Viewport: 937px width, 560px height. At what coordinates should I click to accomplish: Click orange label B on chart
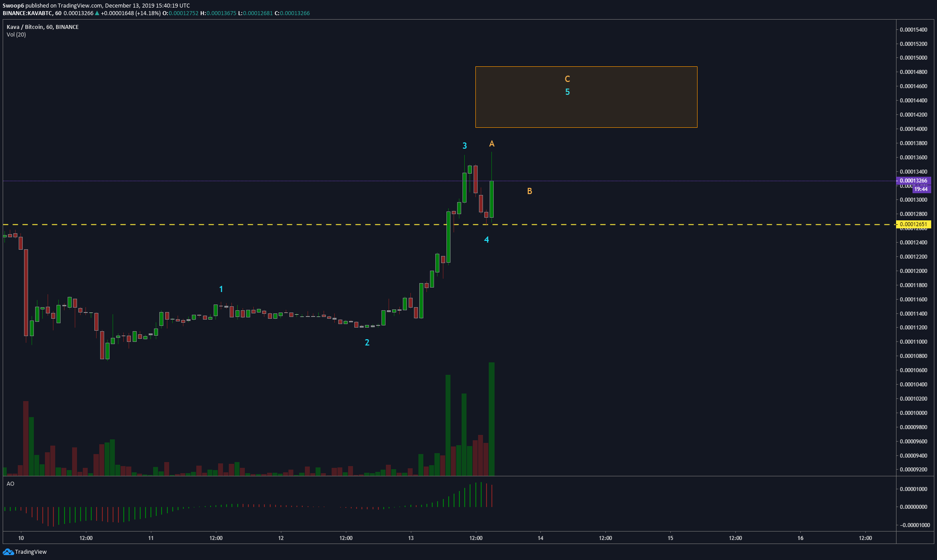[x=530, y=191]
